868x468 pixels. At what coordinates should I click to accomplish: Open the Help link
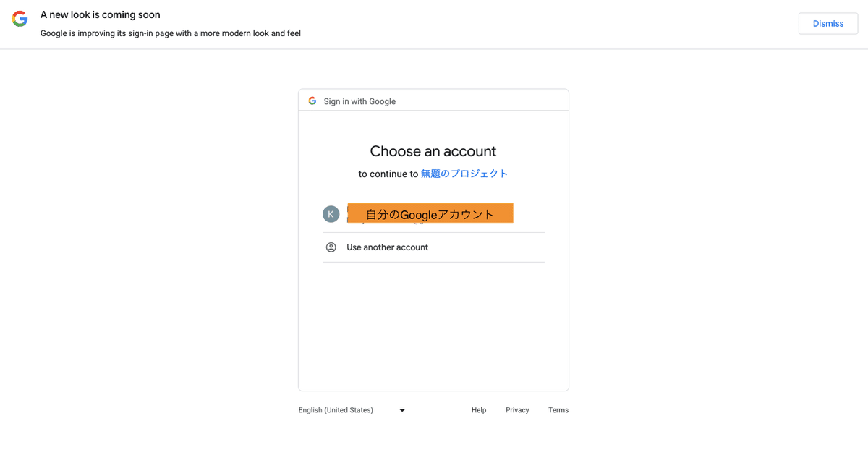click(x=479, y=410)
